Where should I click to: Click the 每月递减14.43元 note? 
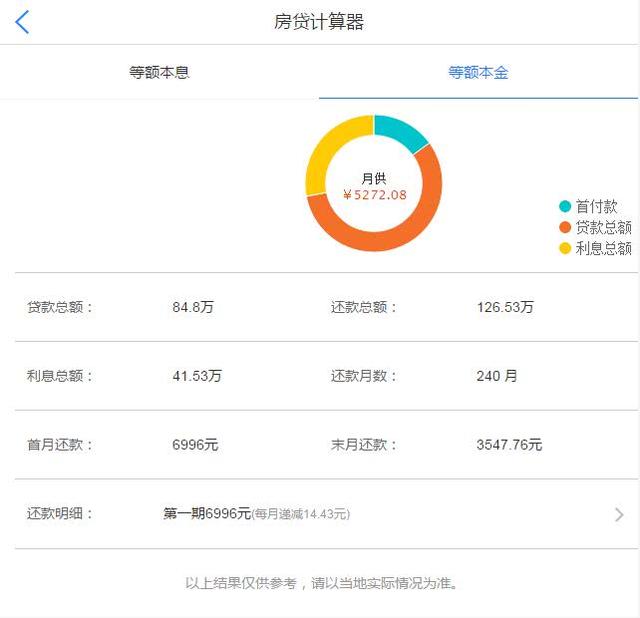point(301,514)
